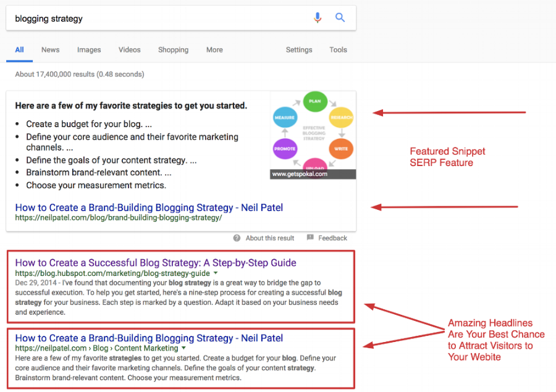The image size is (556, 392).
Task: Click the Feedback link
Action: point(332,238)
